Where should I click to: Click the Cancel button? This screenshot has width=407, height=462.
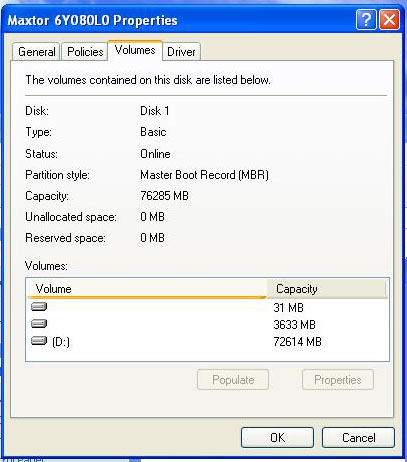pos(358,437)
